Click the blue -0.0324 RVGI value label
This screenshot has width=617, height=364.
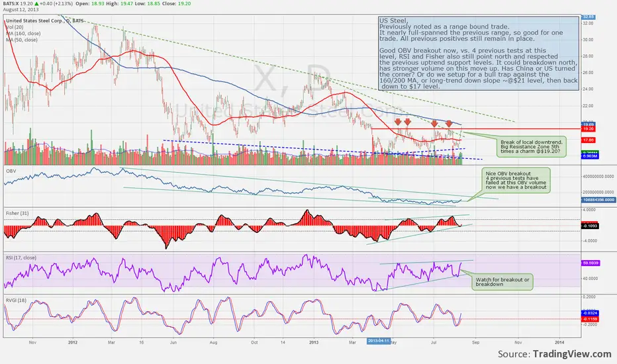pos(590,313)
